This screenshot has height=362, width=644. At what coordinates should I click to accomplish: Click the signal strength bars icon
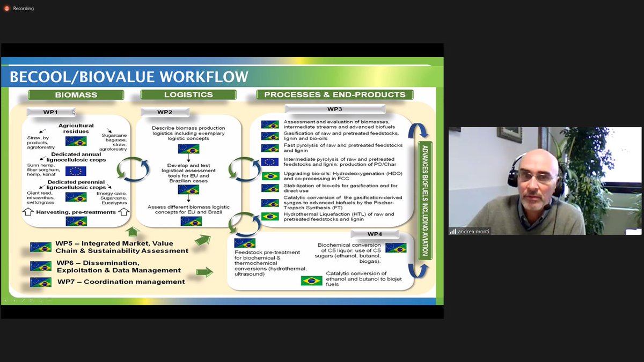point(453,232)
